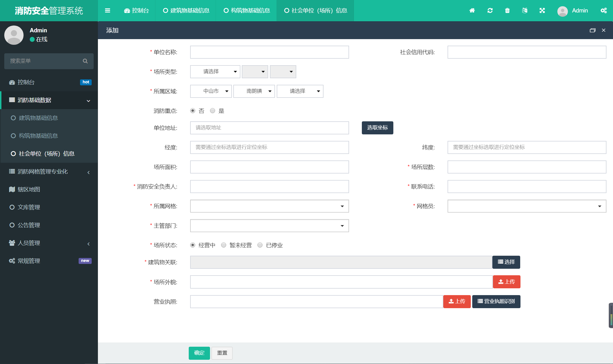
Task: Focus the 场所层数 input field
Action: click(x=527, y=167)
